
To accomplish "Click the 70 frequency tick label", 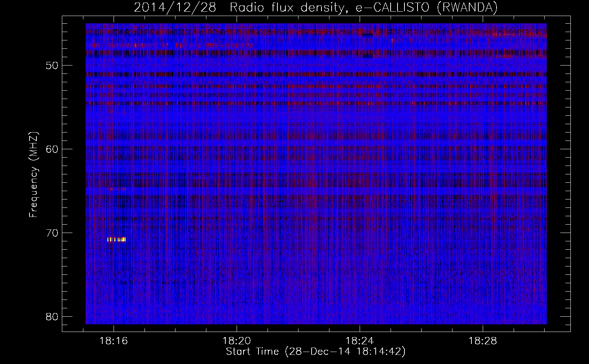I will 52,233.
